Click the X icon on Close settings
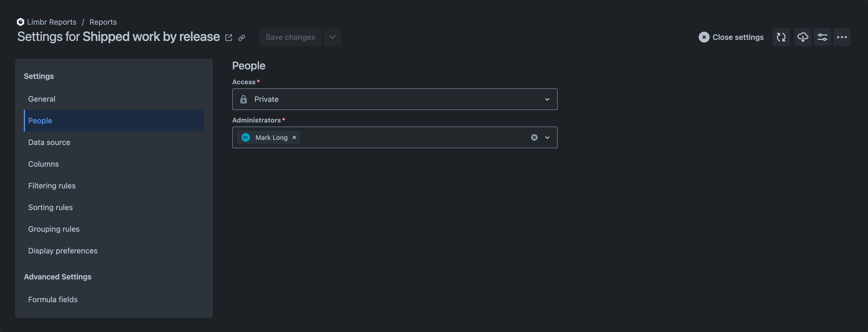 pos(704,37)
